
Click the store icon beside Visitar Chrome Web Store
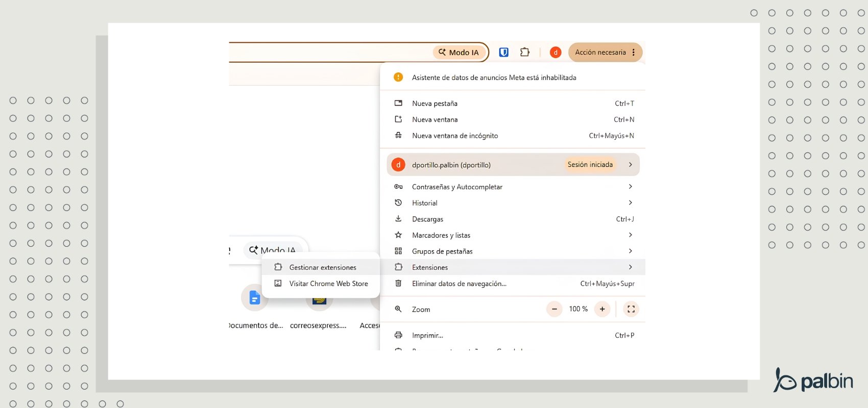[x=278, y=283]
